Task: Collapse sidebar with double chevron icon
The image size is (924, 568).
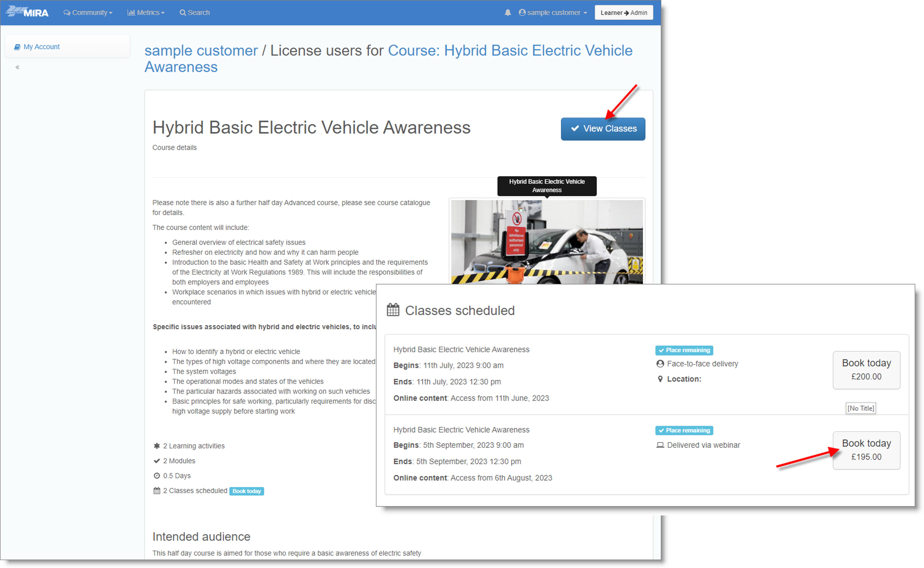Action: coord(17,67)
